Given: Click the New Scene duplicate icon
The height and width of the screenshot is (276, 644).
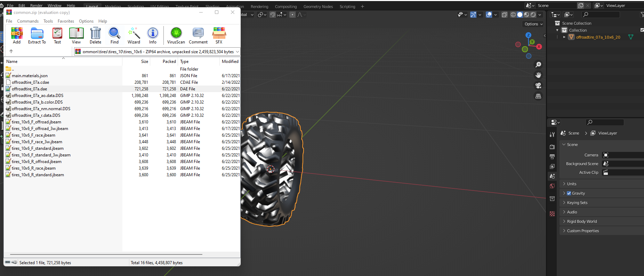Looking at the screenshot, I should (580, 6).
